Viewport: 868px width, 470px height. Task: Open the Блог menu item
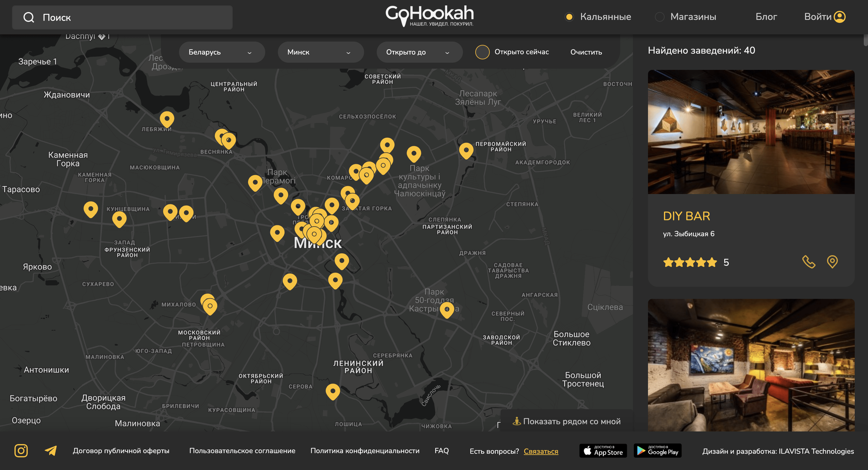(x=766, y=17)
